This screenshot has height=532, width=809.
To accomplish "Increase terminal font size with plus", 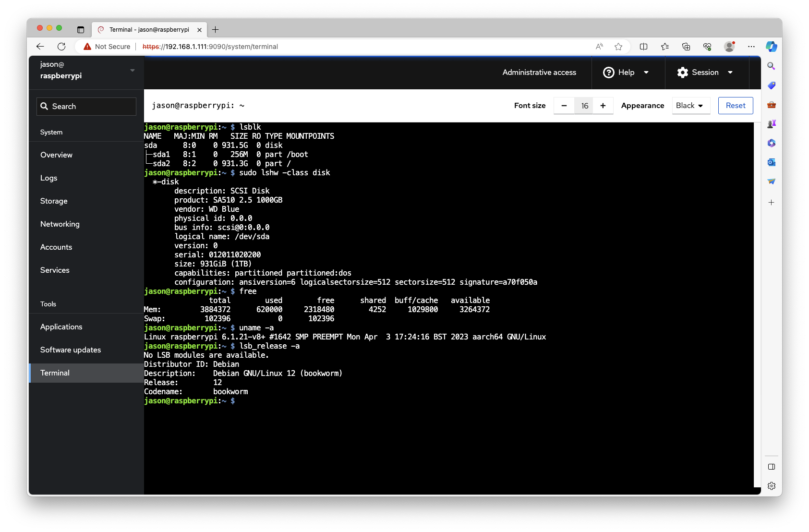I will (x=603, y=106).
